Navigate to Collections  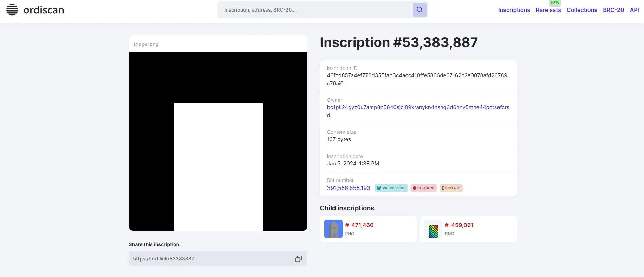(581, 10)
